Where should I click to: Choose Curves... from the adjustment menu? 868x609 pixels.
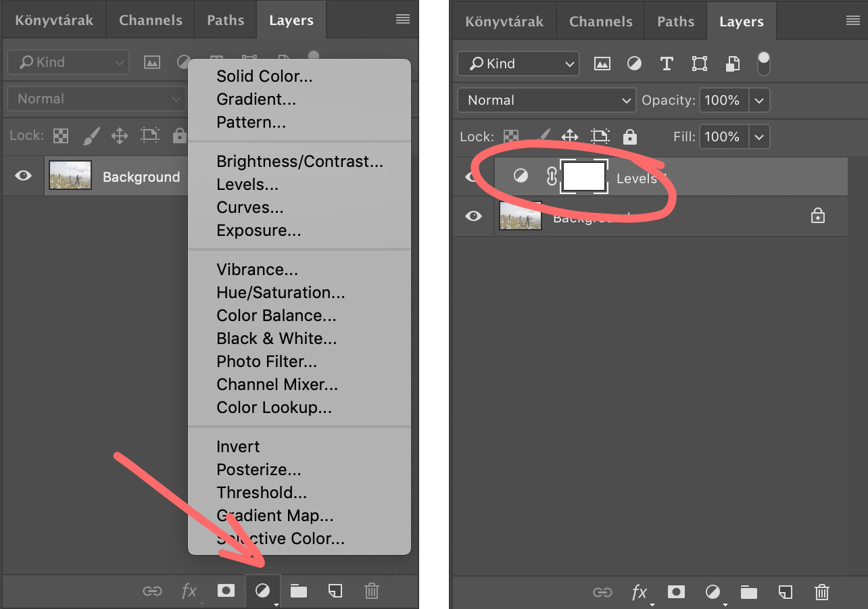[249, 208]
